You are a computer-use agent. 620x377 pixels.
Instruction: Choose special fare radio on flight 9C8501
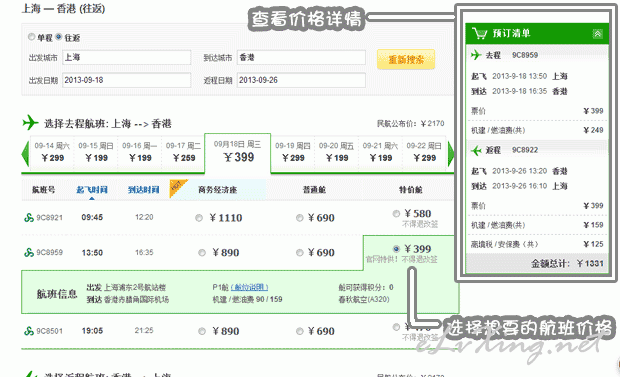coord(396,327)
